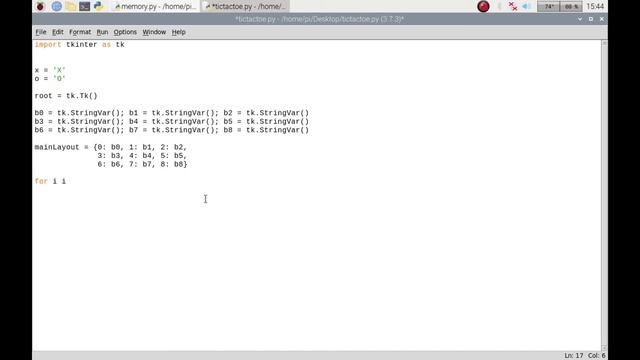Open the Window menu
The width and height of the screenshot is (640, 360).
(154, 32)
